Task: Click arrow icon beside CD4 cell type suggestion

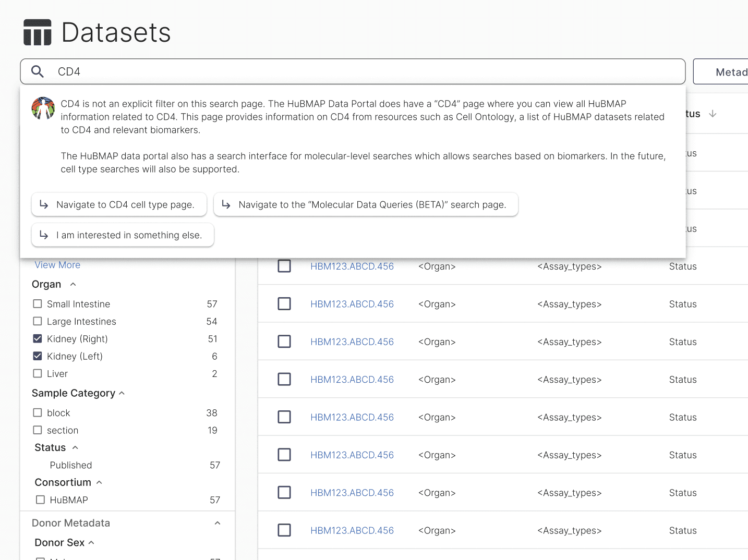Action: click(44, 204)
